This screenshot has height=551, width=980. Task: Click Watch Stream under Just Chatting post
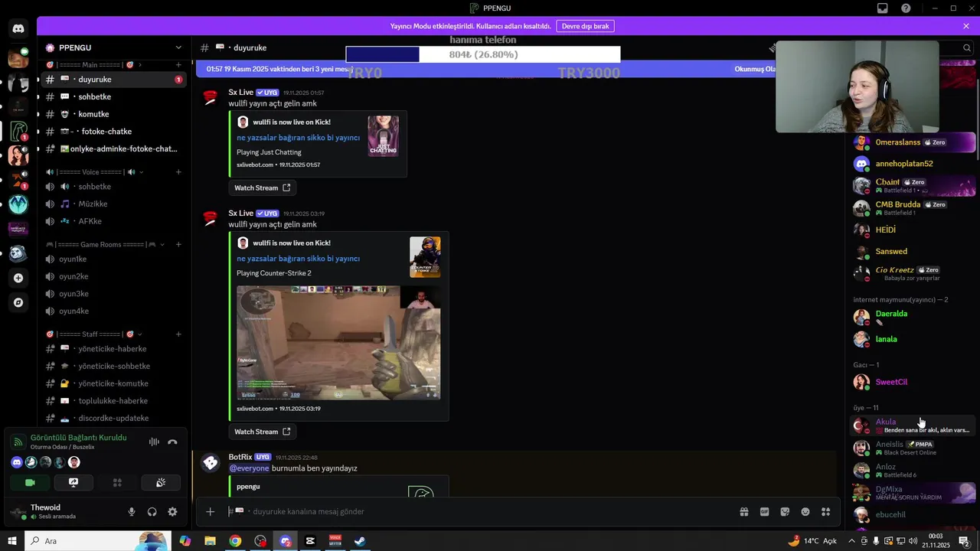pyautogui.click(x=262, y=187)
